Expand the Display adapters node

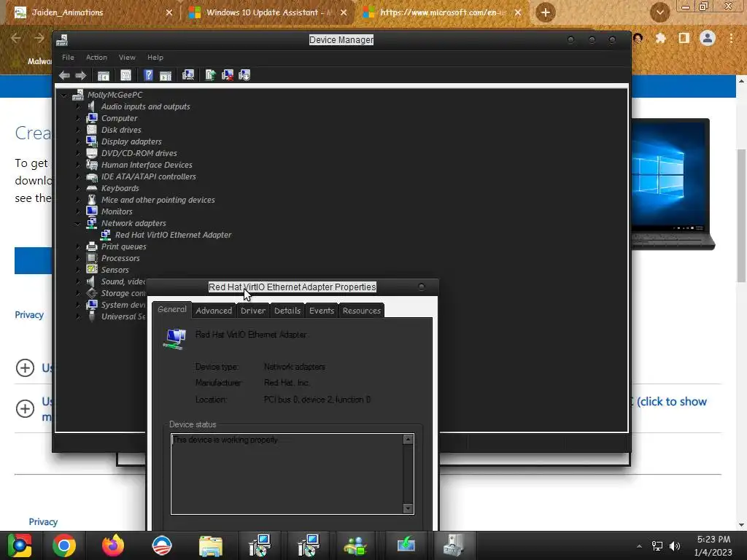(78, 141)
